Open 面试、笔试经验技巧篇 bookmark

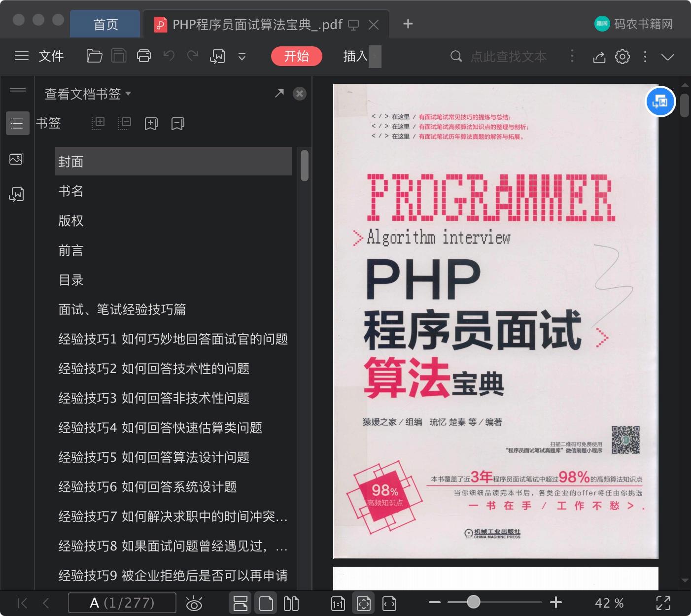coord(122,309)
